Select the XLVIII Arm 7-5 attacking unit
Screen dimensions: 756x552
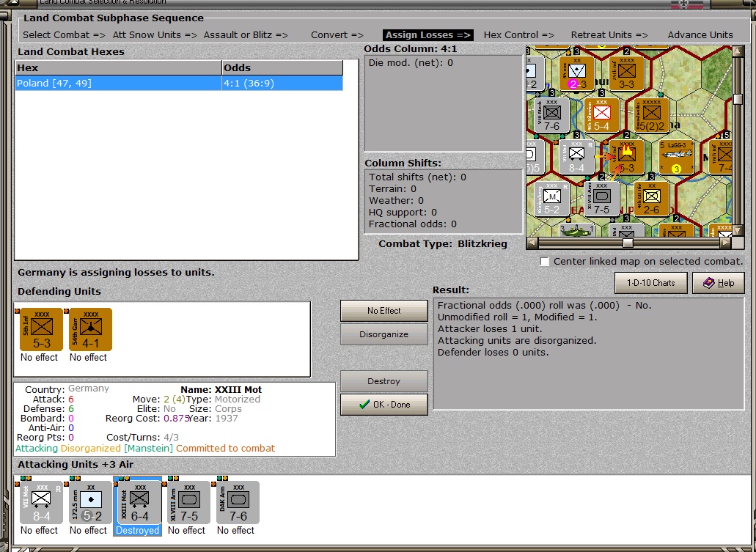coord(188,502)
